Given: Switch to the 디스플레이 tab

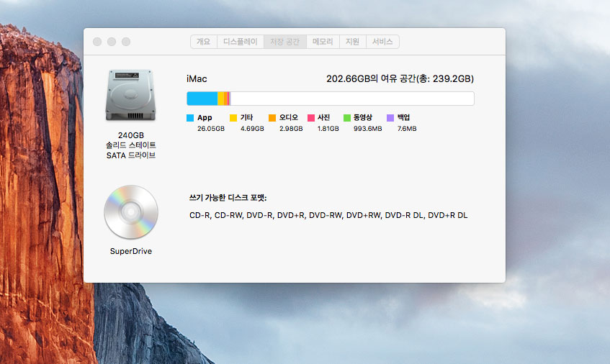Looking at the screenshot, I should click(x=240, y=42).
